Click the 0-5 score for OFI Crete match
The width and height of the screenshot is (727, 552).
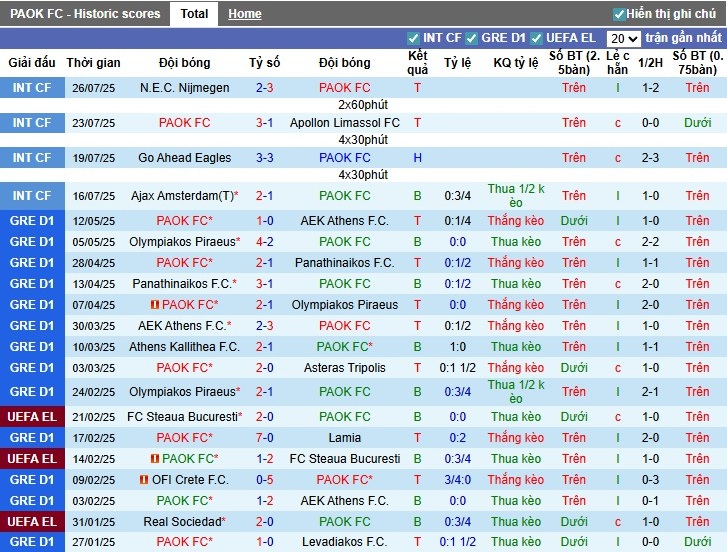[264, 480]
